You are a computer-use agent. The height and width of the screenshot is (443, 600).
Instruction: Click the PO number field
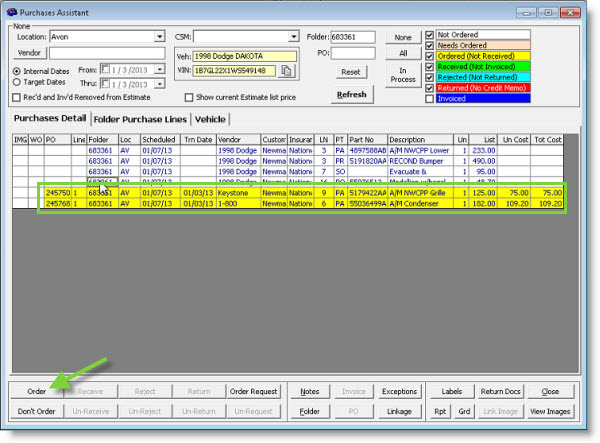[x=352, y=53]
